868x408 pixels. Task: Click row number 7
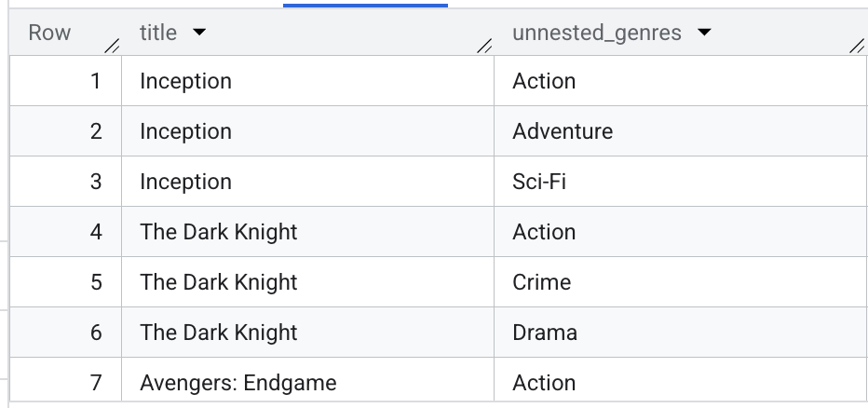[96, 383]
